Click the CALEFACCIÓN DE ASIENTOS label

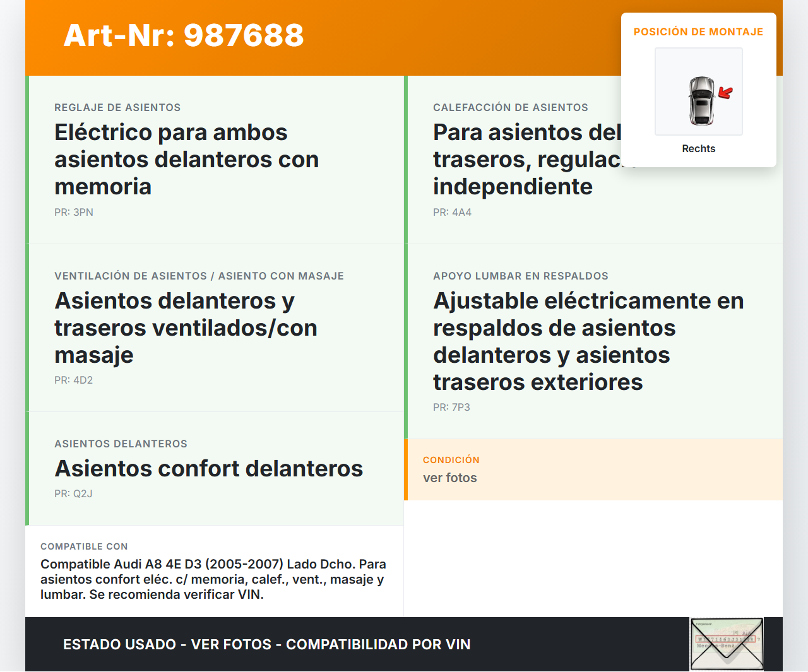coord(510,107)
